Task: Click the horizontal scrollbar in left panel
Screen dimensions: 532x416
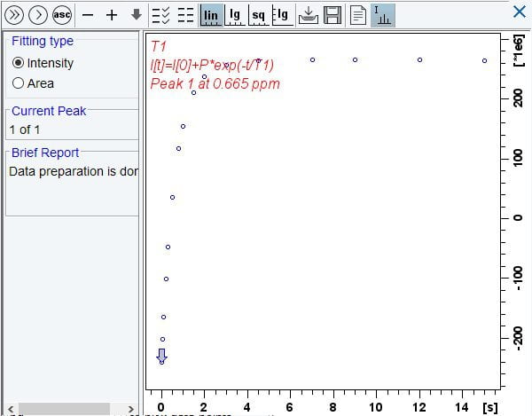Action: (x=64, y=409)
